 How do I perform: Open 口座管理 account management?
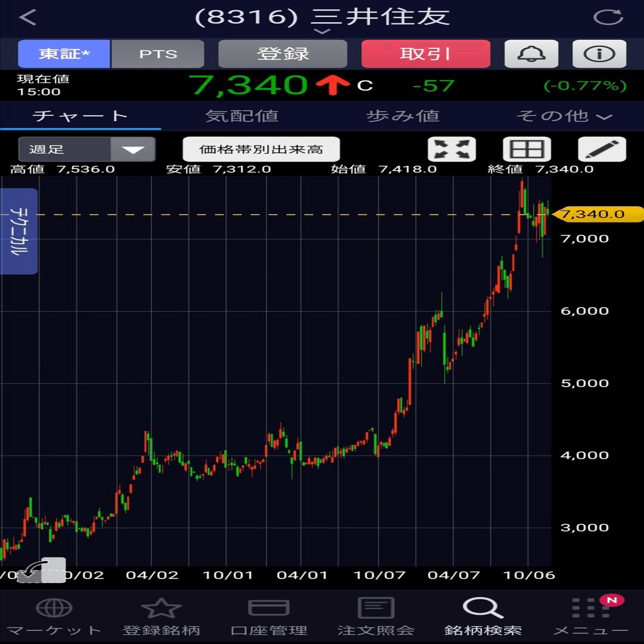pyautogui.click(x=268, y=617)
